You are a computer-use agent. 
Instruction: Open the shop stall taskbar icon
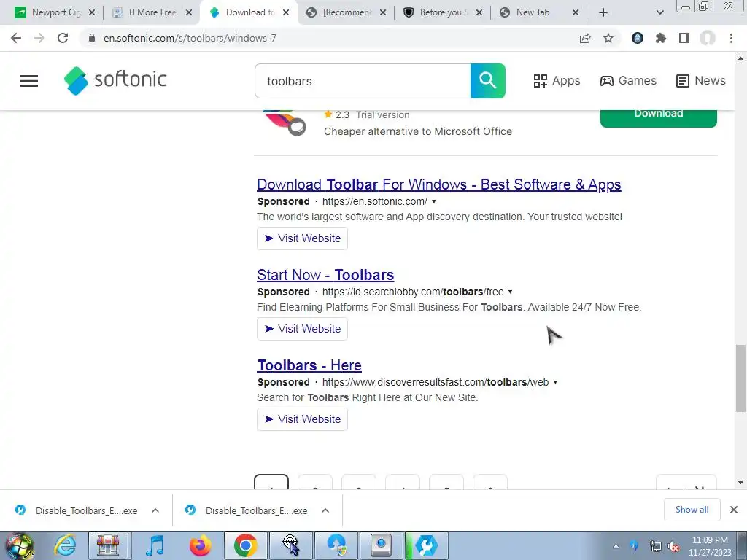point(108,545)
